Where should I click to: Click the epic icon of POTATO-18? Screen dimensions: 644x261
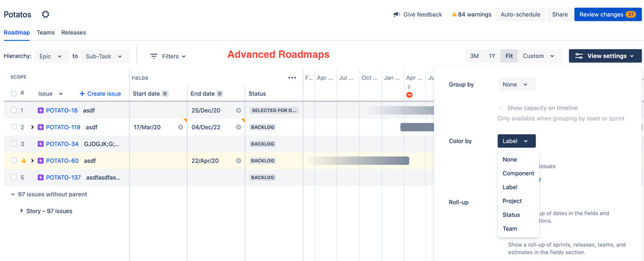coord(41,110)
